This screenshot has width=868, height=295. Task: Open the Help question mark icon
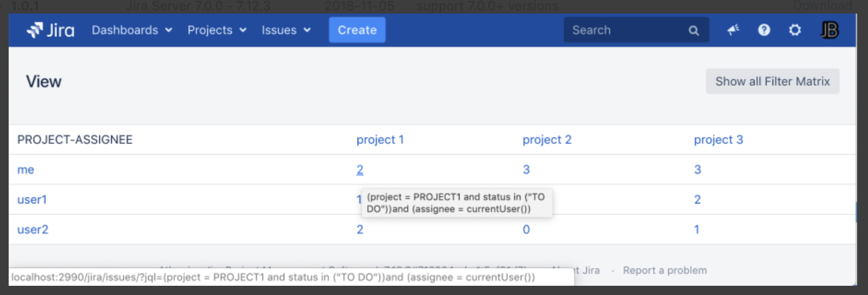[x=764, y=30]
